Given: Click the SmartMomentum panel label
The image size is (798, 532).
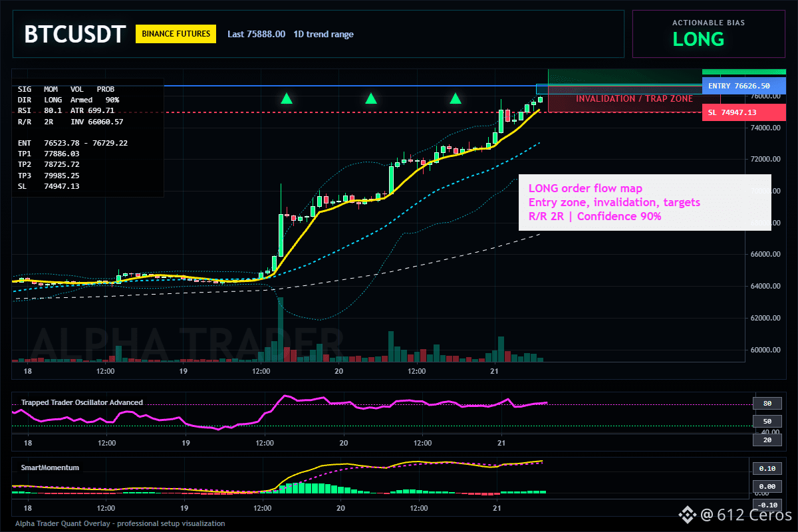Looking at the screenshot, I should tap(50, 467).
